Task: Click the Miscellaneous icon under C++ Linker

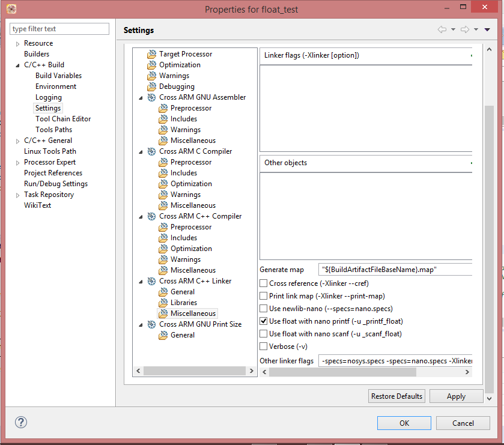Action: tap(163, 313)
